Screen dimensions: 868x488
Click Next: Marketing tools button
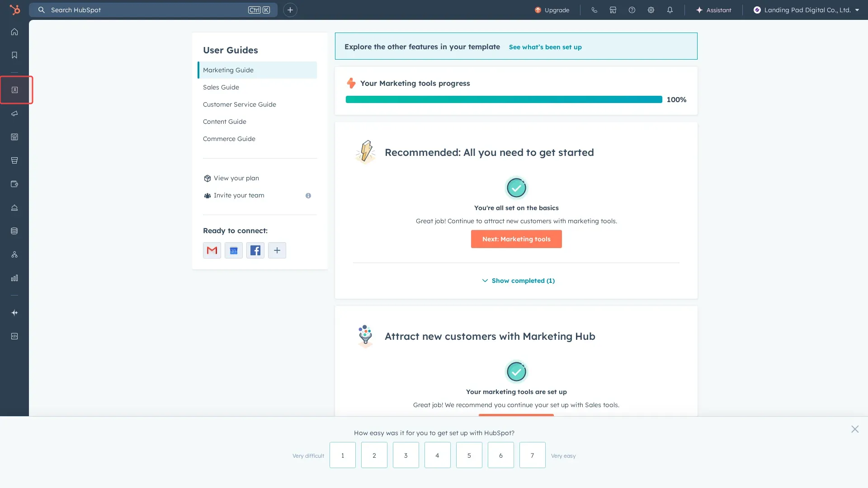(516, 239)
